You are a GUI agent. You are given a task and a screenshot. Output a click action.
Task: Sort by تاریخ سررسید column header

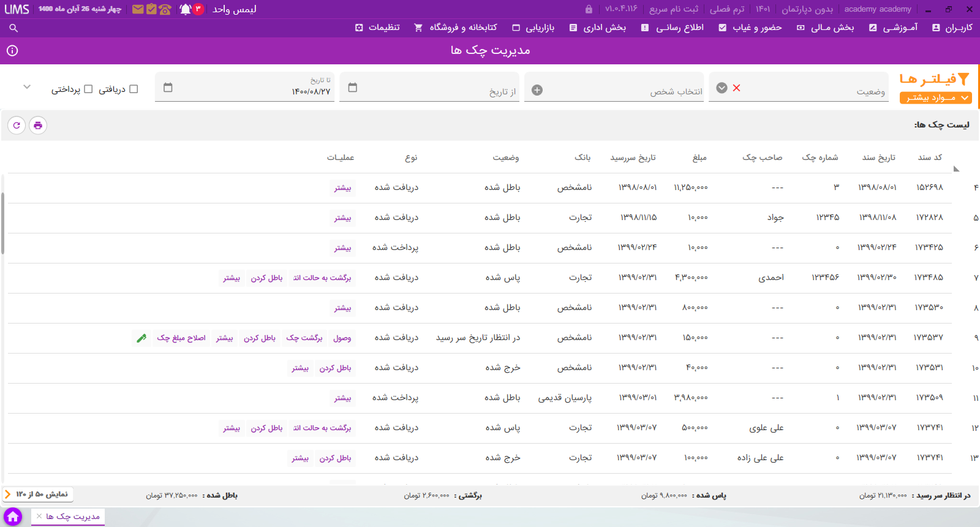pyautogui.click(x=633, y=157)
